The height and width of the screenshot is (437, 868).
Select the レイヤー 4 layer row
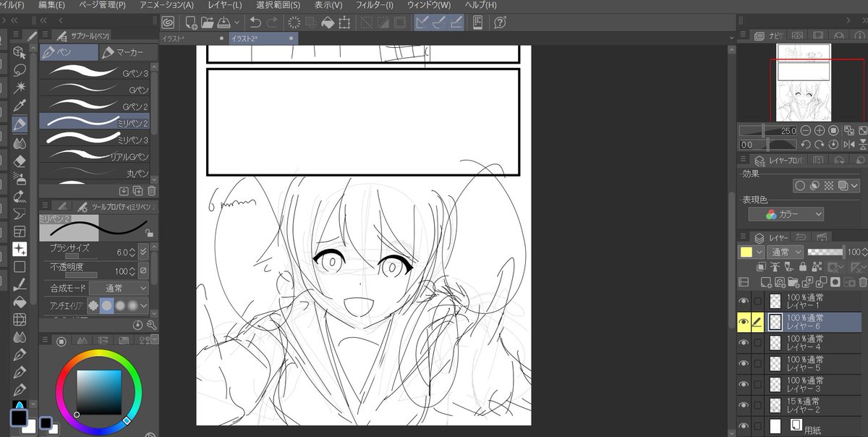[x=813, y=343]
